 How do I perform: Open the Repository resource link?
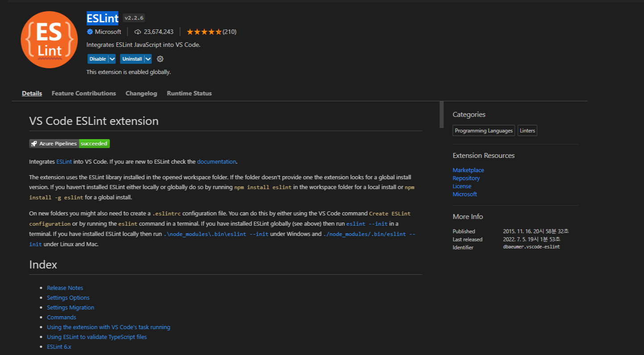tap(466, 178)
